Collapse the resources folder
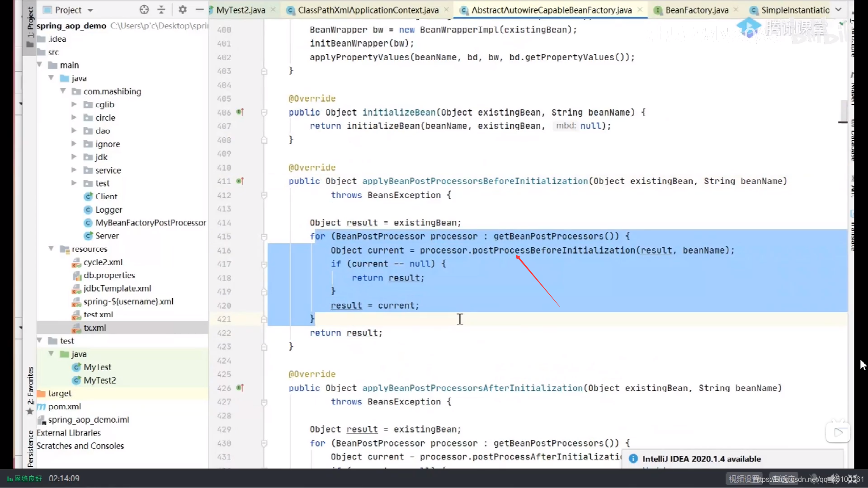Screen dimensions: 868x488 point(51,249)
